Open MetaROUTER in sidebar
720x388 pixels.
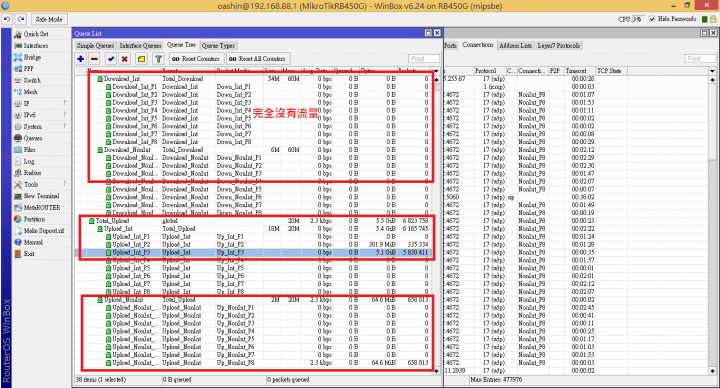tap(41, 208)
